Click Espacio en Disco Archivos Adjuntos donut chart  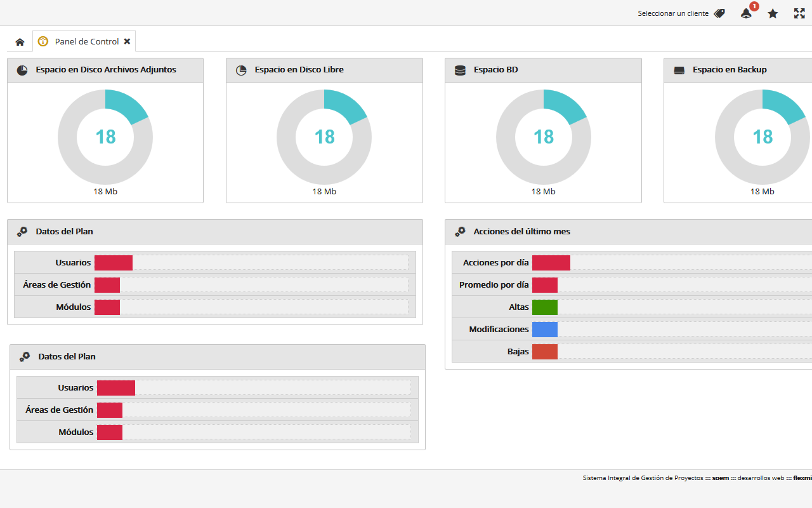pyautogui.click(x=105, y=137)
